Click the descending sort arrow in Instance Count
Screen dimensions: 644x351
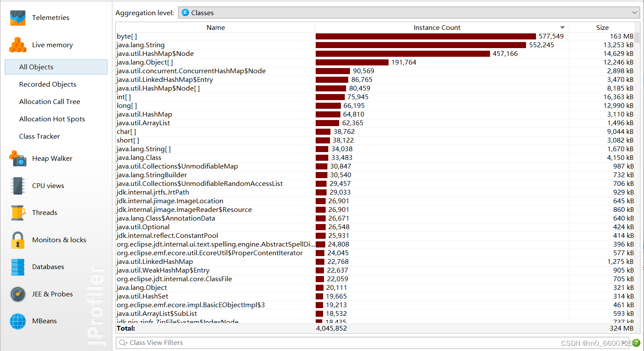[562, 28]
